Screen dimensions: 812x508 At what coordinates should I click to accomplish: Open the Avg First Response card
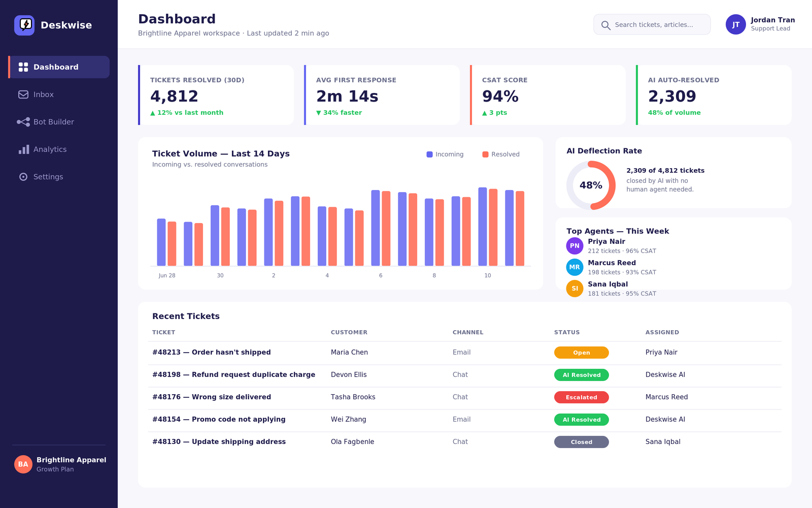tap(382, 95)
